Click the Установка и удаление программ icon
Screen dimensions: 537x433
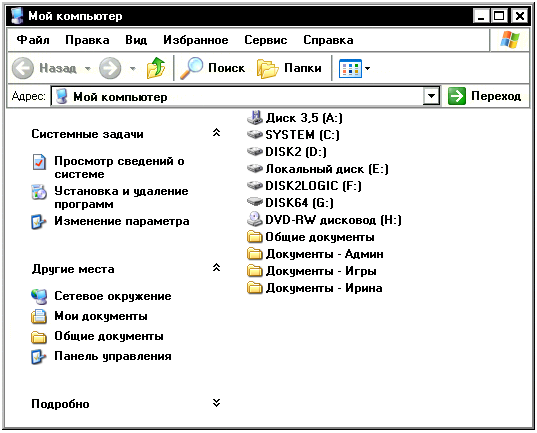click(39, 192)
